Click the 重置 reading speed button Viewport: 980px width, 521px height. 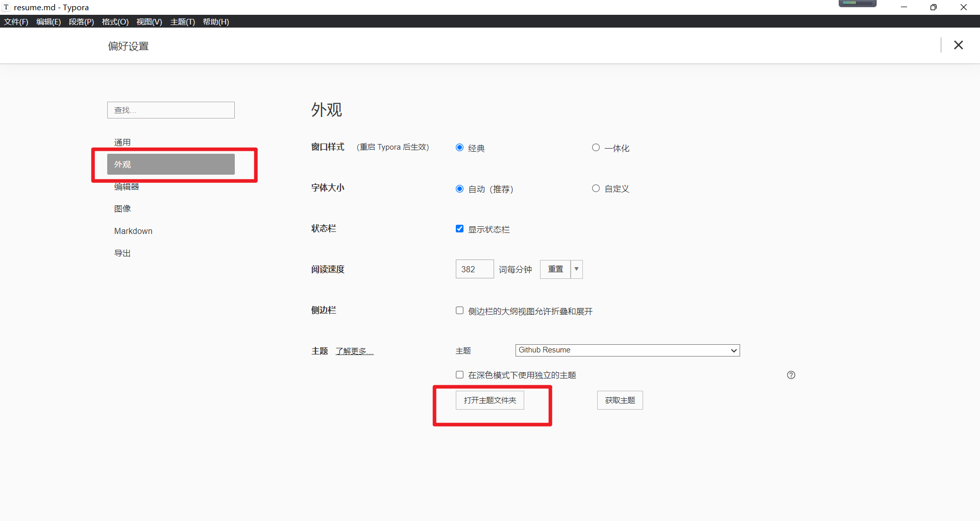tap(555, 269)
